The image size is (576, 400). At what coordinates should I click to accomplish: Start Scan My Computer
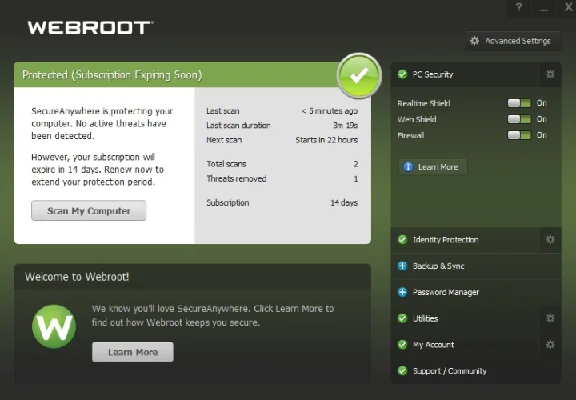89,211
